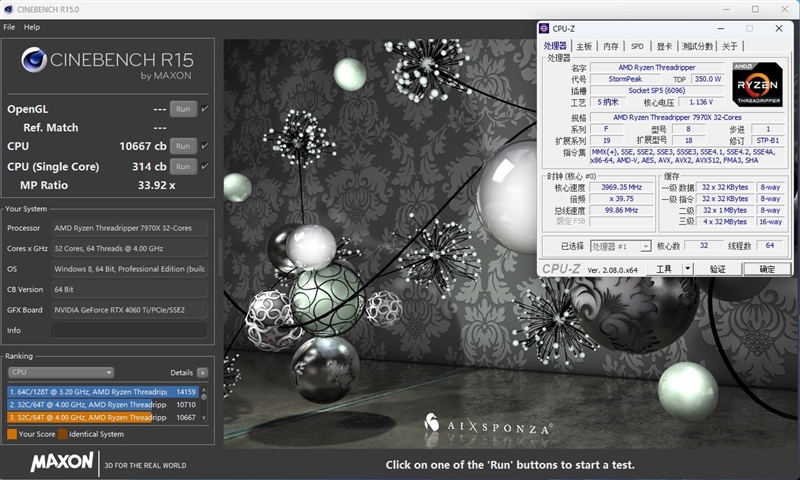Screen dimensions: 800x480
Task: Click the Processor name field in Cinebench
Action: 130,228
